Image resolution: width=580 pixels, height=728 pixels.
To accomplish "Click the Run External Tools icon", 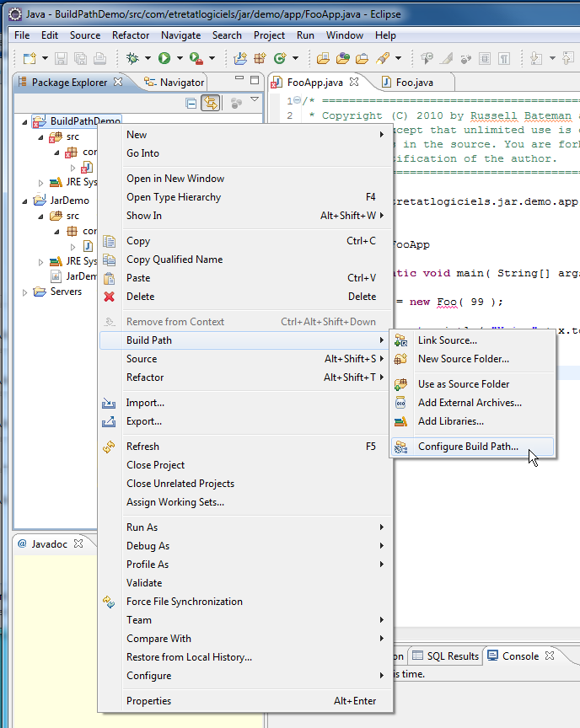I will point(196,58).
